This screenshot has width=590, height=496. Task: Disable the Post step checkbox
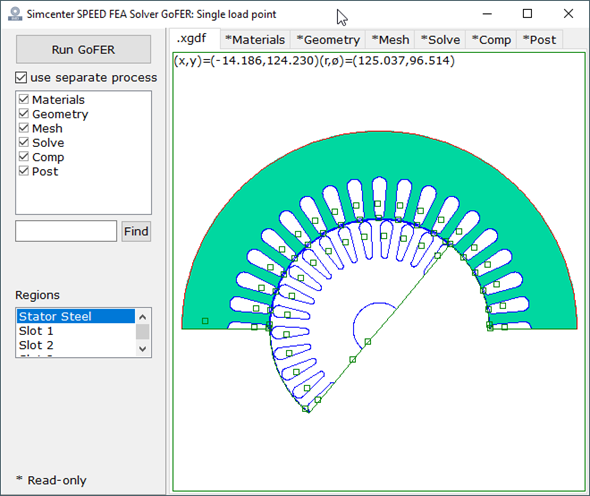pyautogui.click(x=24, y=171)
